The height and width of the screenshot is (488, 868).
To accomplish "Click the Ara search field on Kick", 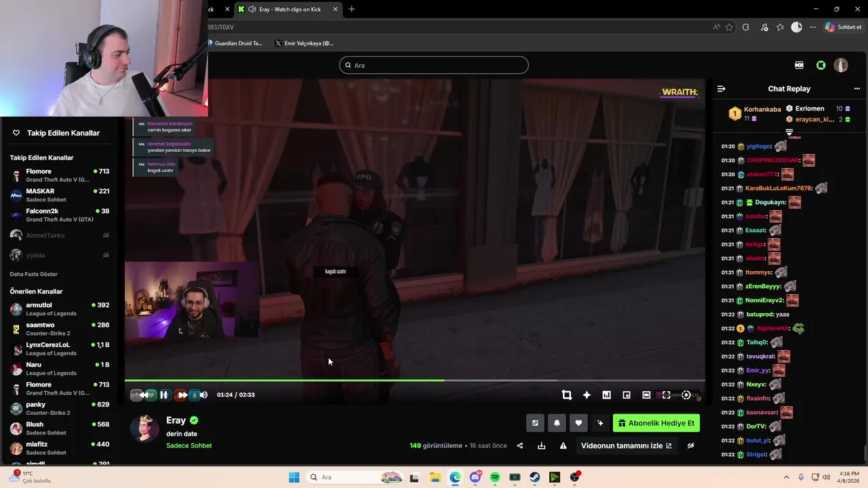I will click(x=434, y=65).
